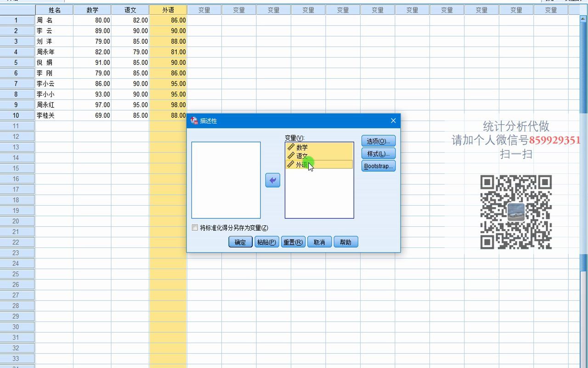Select the 数学 column header
Screen dimensions: 588x368
pyautogui.click(x=92, y=10)
